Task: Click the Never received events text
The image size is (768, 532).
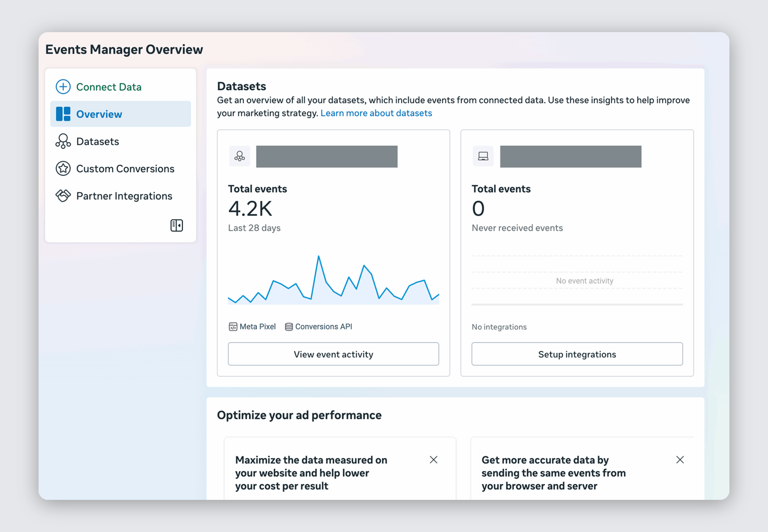Action: pos(517,228)
